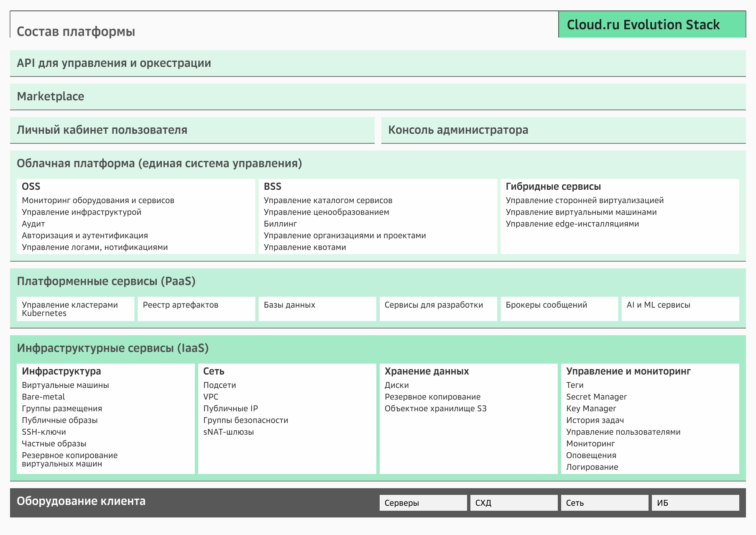Select 'Управление сторонней виртуализацией'
Screen dimensions: 756x535
pos(585,201)
